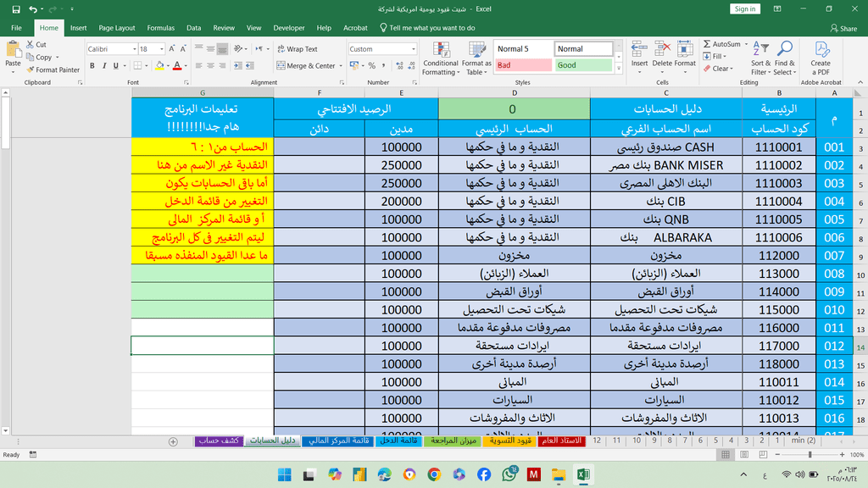Toggle Italic formatting
Viewport: 868px width, 488px height.
click(103, 66)
